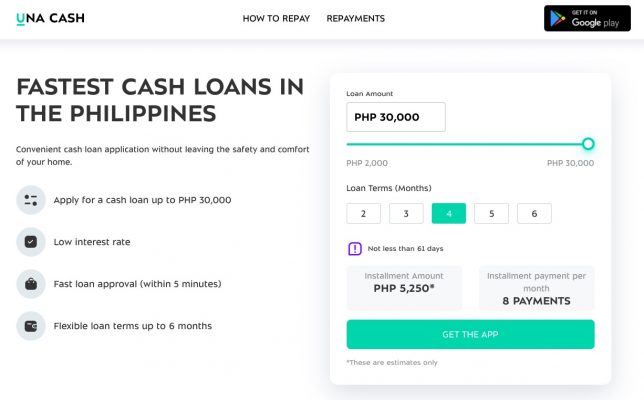Click the PHP 30,000 loan amount field
The image size is (644, 400).
[x=396, y=117]
